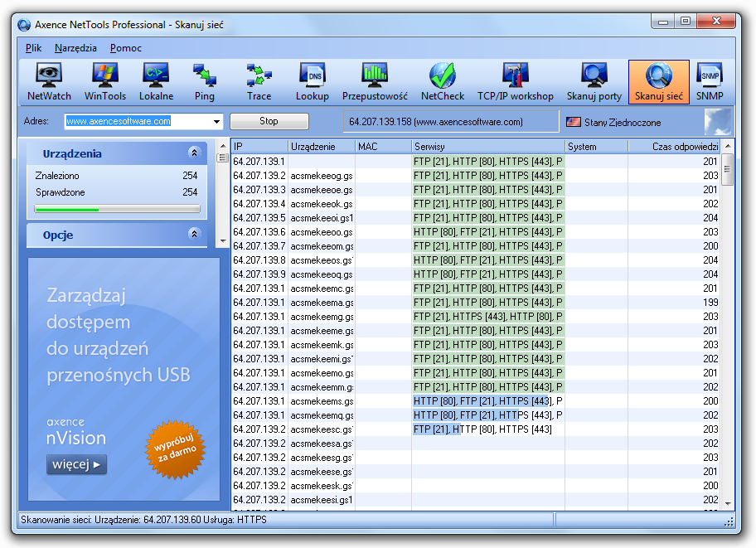Image resolution: width=756 pixels, height=548 pixels.
Task: Select row with device acsmekeeme.gs
Action: coord(477,331)
